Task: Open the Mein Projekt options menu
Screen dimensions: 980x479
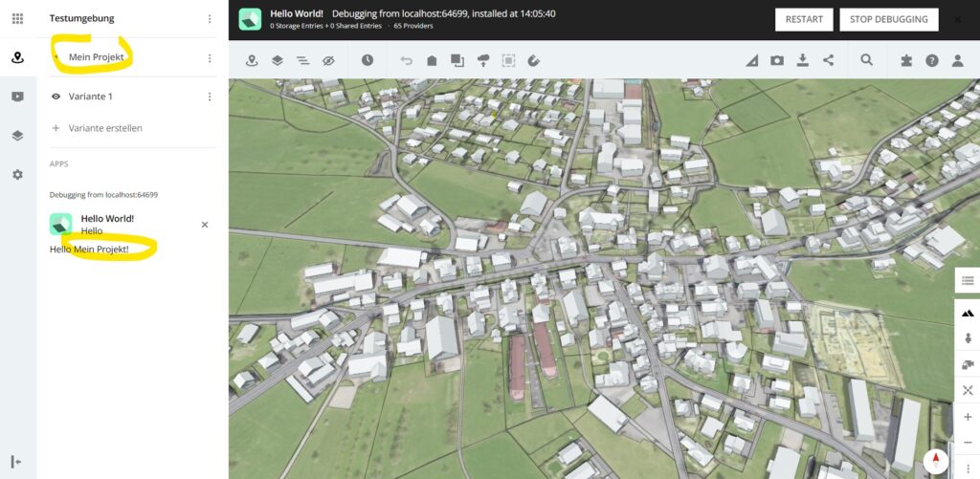Action: 210,58
